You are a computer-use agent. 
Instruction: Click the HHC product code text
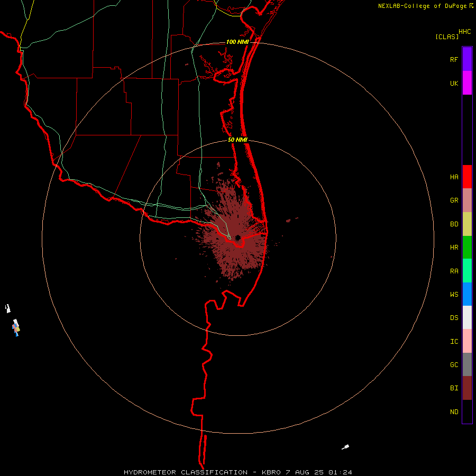coord(464,32)
